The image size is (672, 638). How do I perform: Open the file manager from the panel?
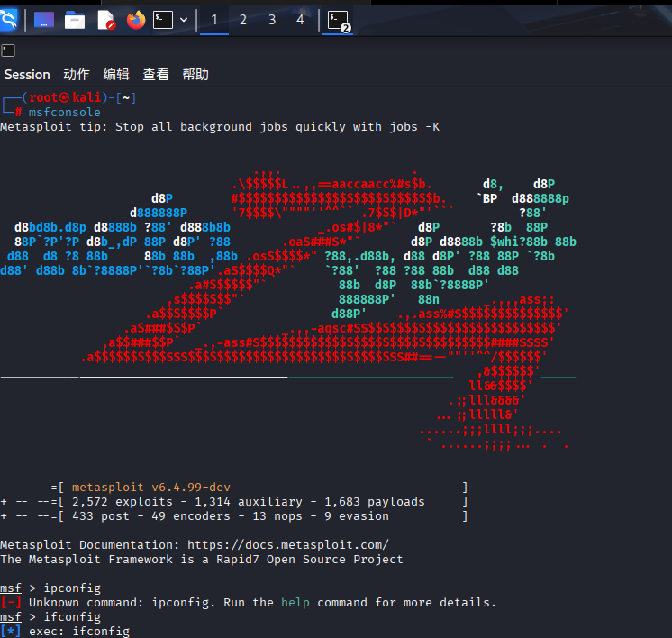click(75, 20)
